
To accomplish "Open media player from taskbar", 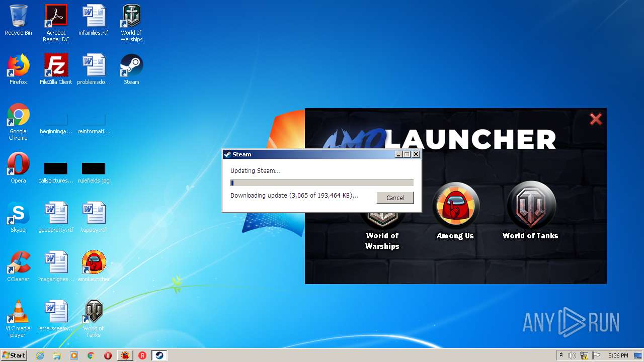I will tap(74, 355).
